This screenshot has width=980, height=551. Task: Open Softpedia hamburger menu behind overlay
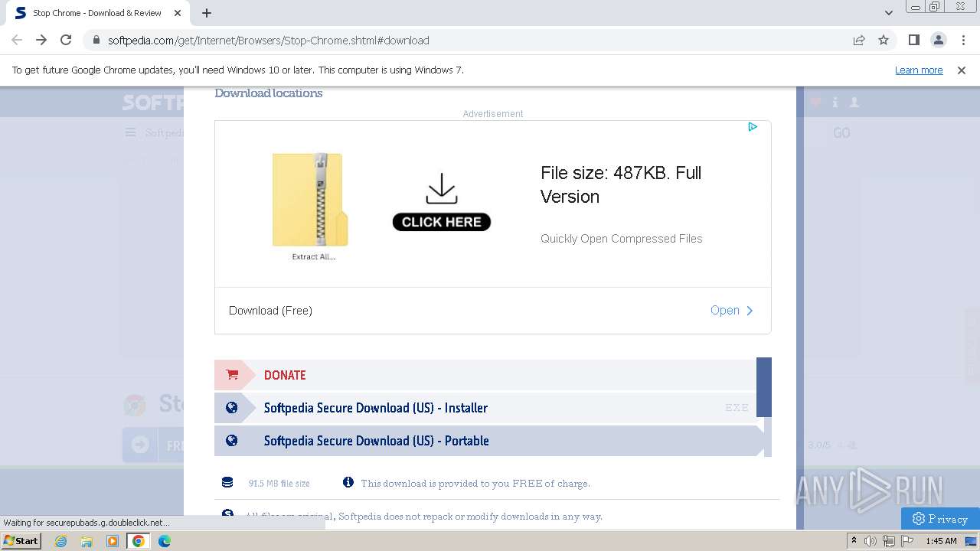(131, 133)
